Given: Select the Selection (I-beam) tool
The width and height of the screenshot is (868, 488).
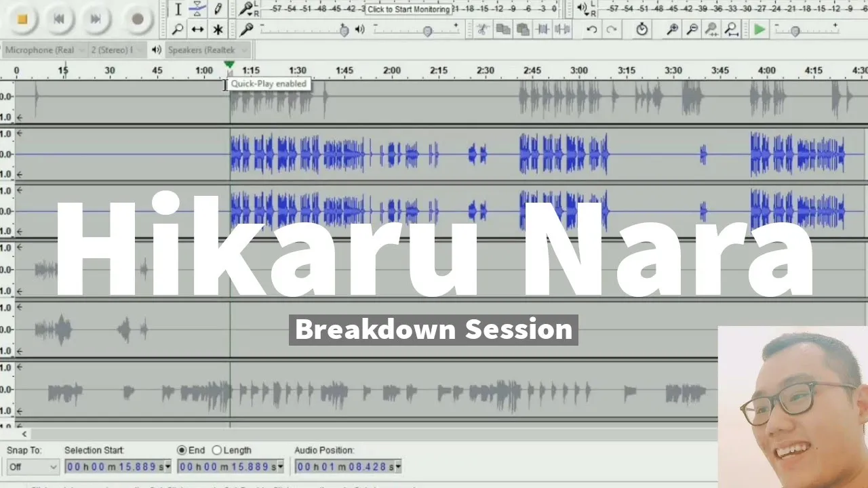Looking at the screenshot, I should (x=178, y=9).
